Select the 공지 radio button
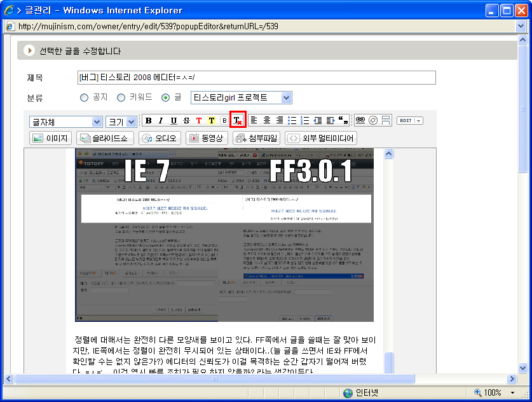Screen dimensions: 532x402 pos(84,98)
